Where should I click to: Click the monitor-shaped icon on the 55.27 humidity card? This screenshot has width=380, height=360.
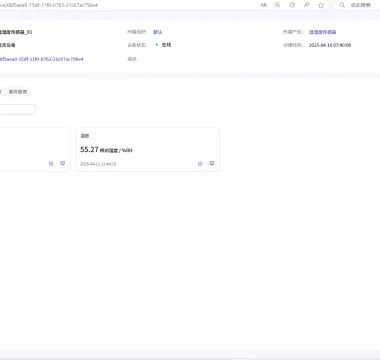click(212, 163)
